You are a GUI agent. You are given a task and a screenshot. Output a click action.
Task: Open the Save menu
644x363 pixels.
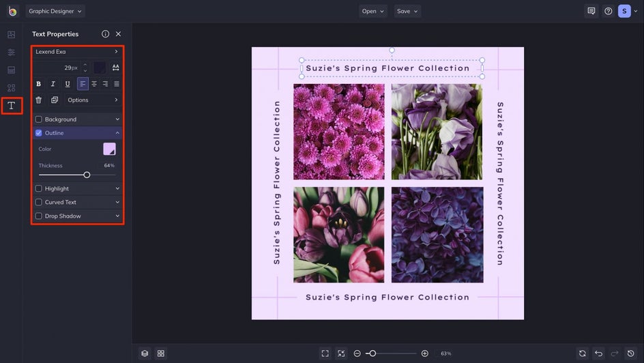[407, 11]
